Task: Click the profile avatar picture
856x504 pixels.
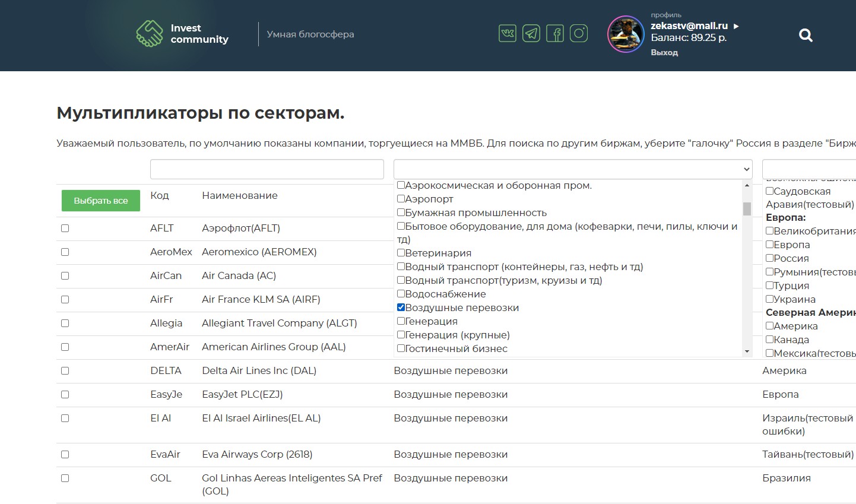Action: pos(626,34)
